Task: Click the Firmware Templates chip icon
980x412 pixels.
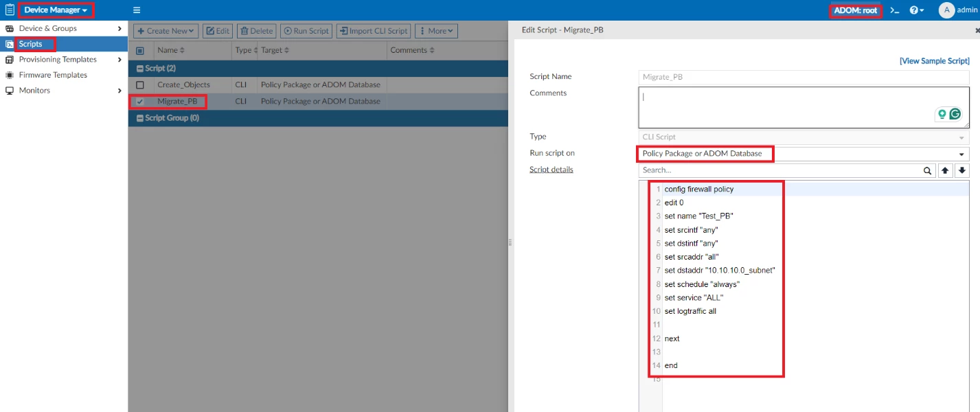Action: [x=10, y=75]
